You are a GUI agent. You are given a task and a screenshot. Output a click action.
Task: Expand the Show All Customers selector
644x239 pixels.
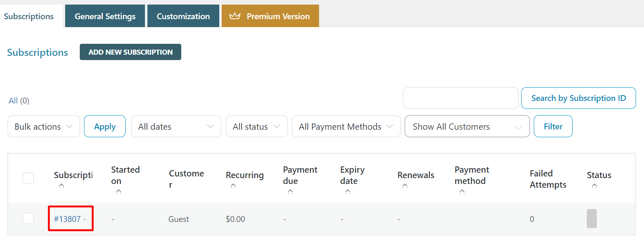click(x=467, y=126)
